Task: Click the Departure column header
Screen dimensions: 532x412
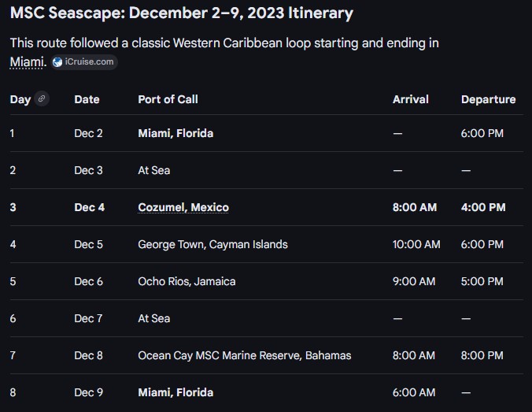Action: click(x=488, y=99)
